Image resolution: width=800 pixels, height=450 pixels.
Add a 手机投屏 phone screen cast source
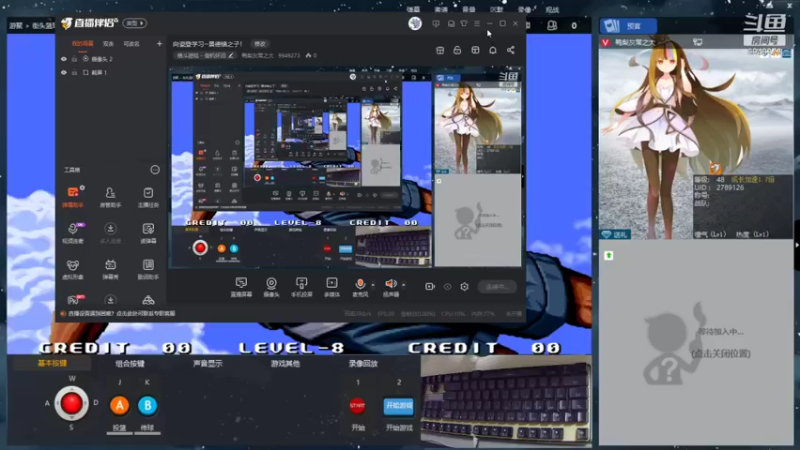(302, 287)
